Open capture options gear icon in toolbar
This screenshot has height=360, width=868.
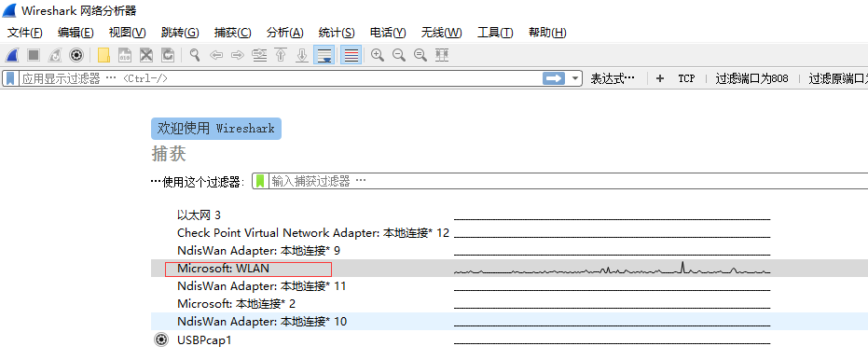[x=76, y=55]
